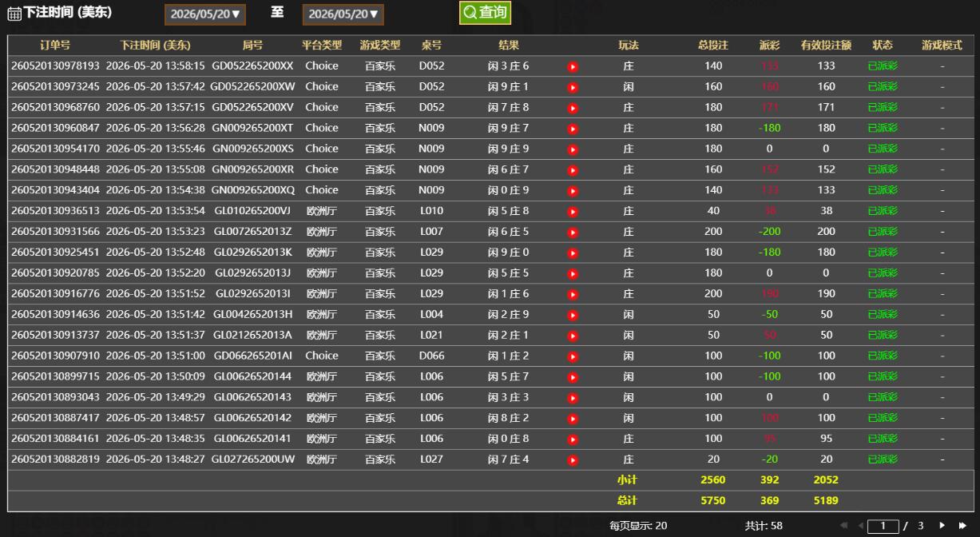Play replay video for order 260520130887417
980x537 pixels.
click(573, 419)
